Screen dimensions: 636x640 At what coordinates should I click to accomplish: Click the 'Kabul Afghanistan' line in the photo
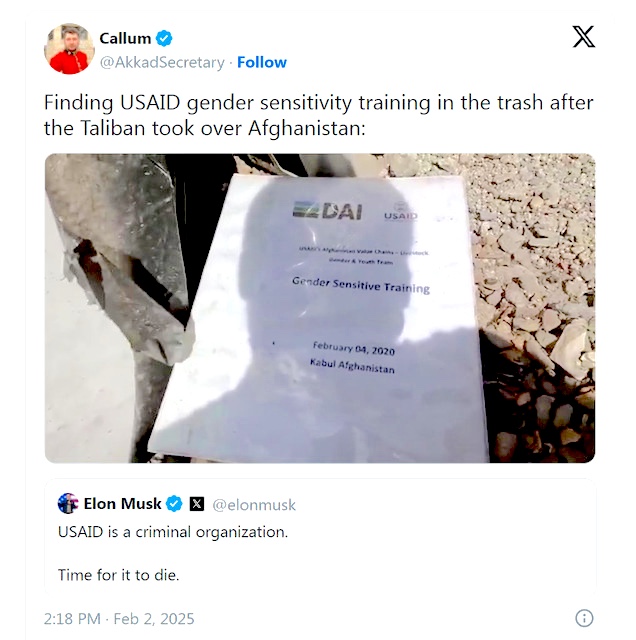352,366
